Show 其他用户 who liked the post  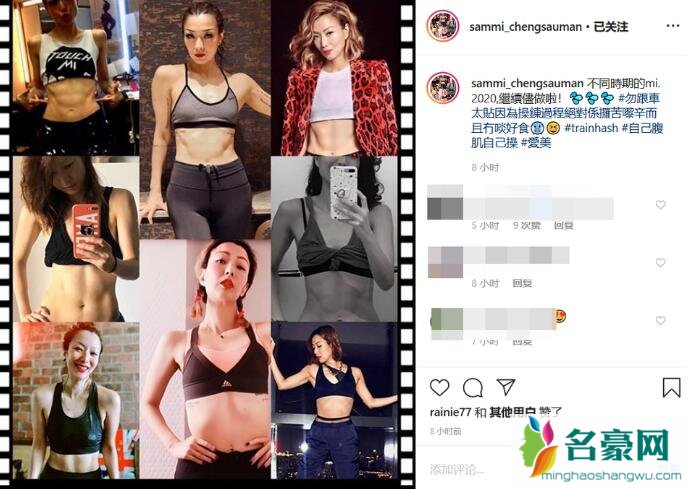coord(512,412)
